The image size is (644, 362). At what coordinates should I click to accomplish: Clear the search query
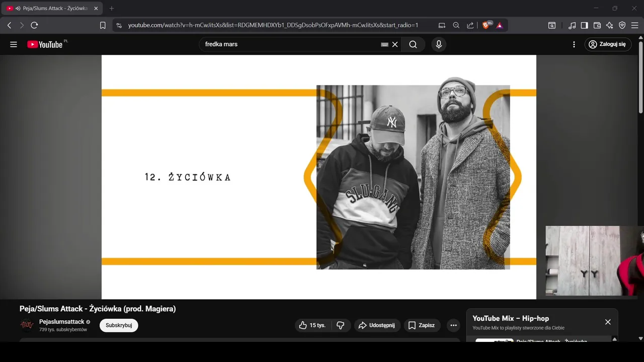click(x=395, y=44)
